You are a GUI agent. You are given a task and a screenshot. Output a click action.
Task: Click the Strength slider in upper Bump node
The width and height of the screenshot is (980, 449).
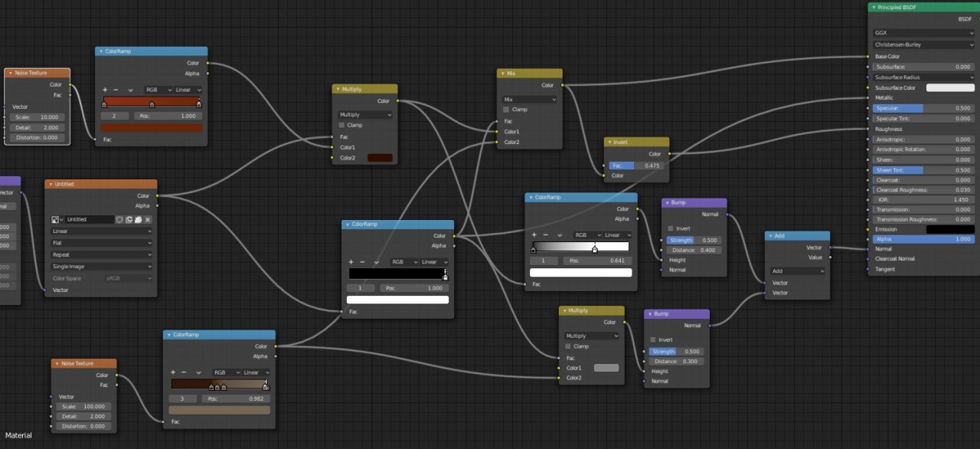point(694,240)
